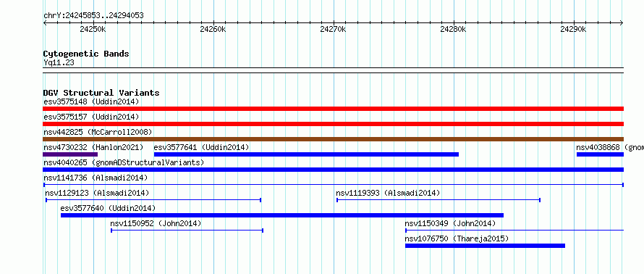Select the esv3577640 (Uddin2014) blue bar
Viewport: 644px width, 274px height.
click(282, 215)
